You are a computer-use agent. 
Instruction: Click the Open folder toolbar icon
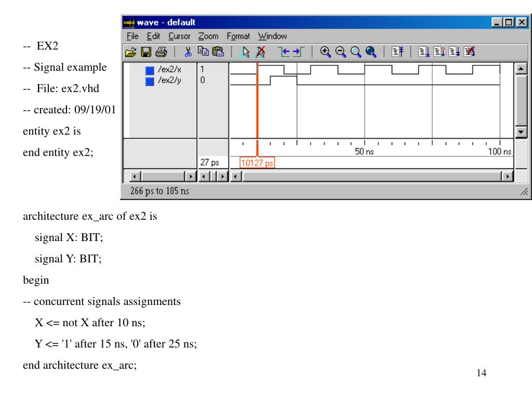130,52
